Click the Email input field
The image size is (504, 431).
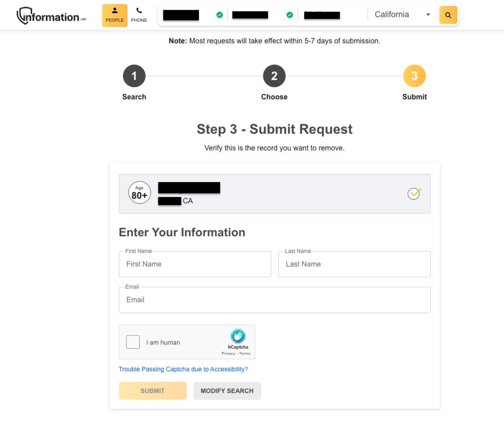coord(275,300)
